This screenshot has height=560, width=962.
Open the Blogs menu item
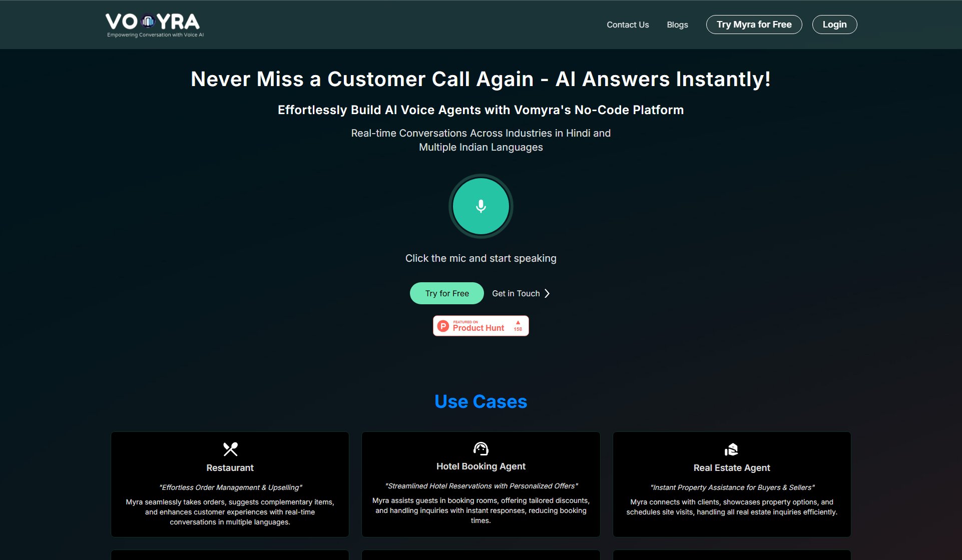tap(677, 25)
